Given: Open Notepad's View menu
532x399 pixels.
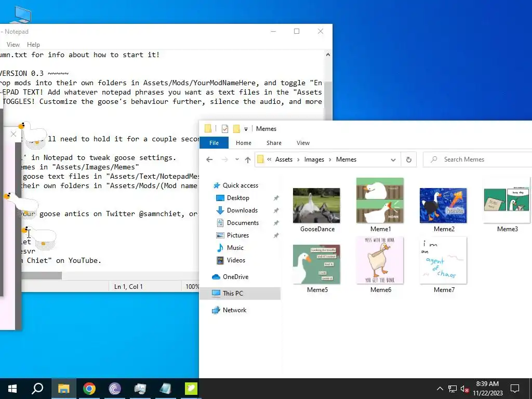Looking at the screenshot, I should [x=13, y=45].
